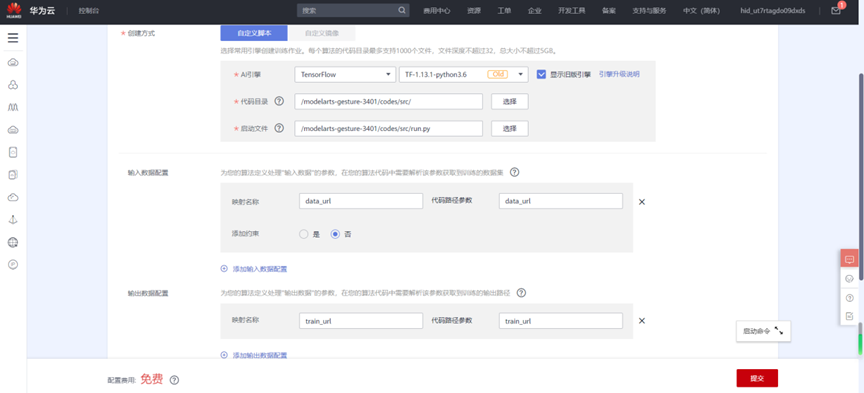Click the circled IP icon at the sidebar bottom

tap(13, 265)
